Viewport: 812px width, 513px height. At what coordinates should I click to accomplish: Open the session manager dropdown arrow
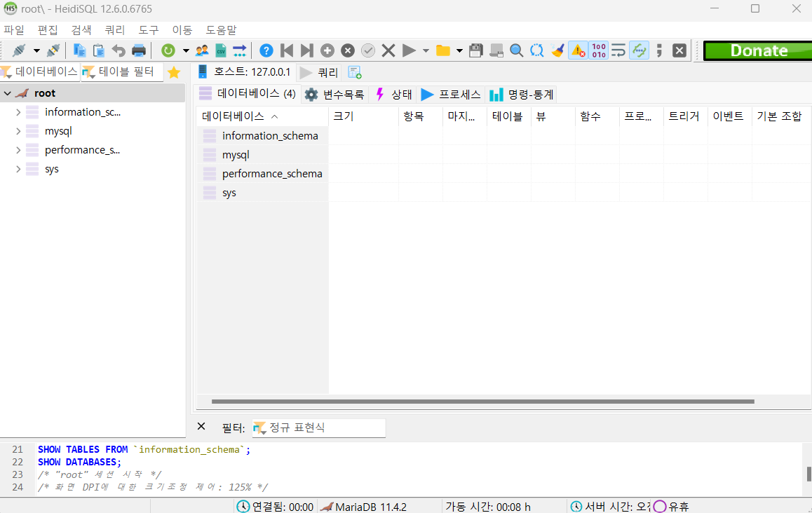pyautogui.click(x=36, y=50)
